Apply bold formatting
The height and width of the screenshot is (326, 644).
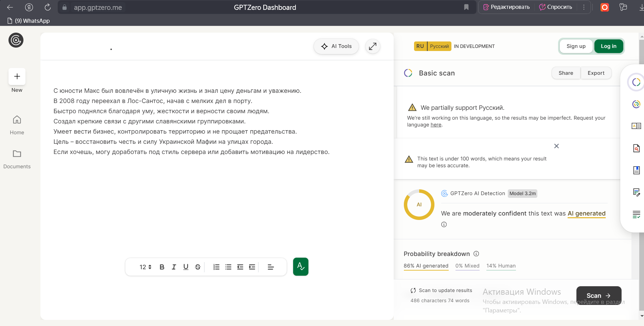[x=162, y=267]
